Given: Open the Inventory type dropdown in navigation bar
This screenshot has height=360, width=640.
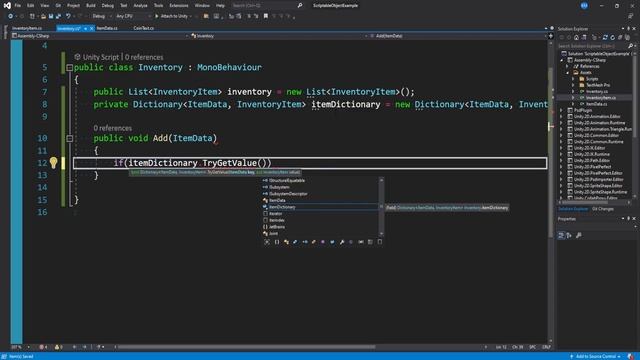Looking at the screenshot, I should 279,36.
